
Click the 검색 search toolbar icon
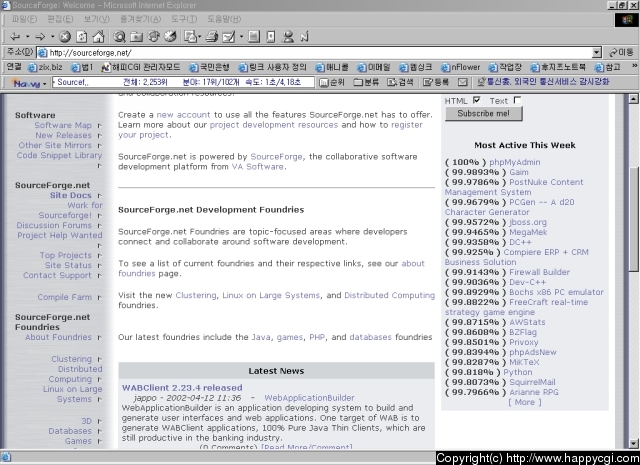[x=400, y=82]
